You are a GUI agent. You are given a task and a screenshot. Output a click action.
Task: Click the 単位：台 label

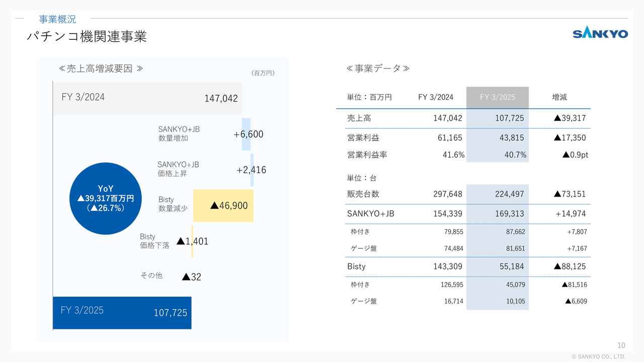pyautogui.click(x=361, y=178)
